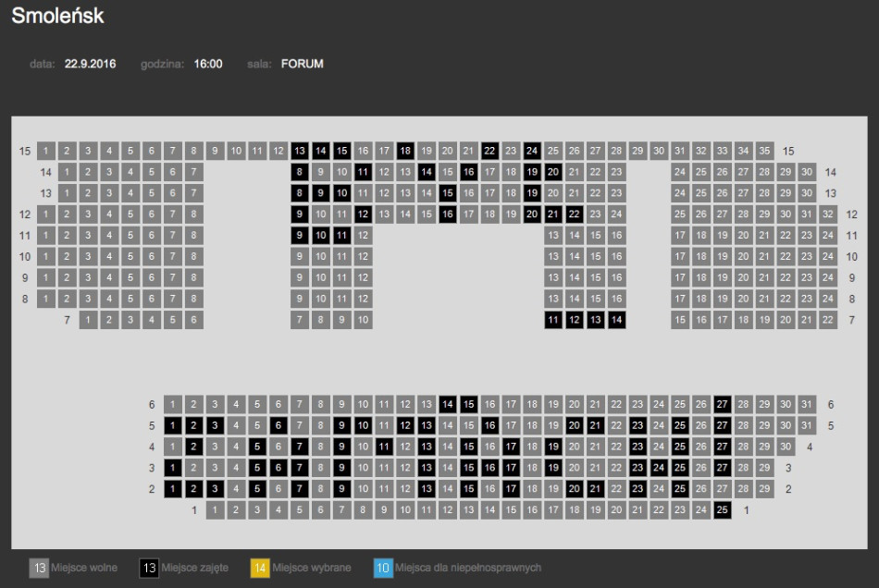
Task: Select seat 1 in row 7
Action: [88, 320]
